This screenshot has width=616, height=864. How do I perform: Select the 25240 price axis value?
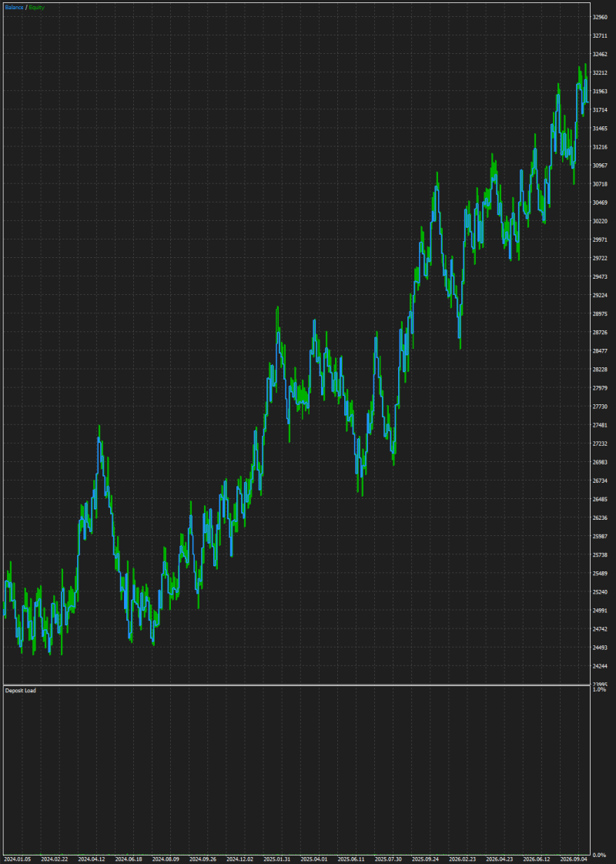(600, 592)
